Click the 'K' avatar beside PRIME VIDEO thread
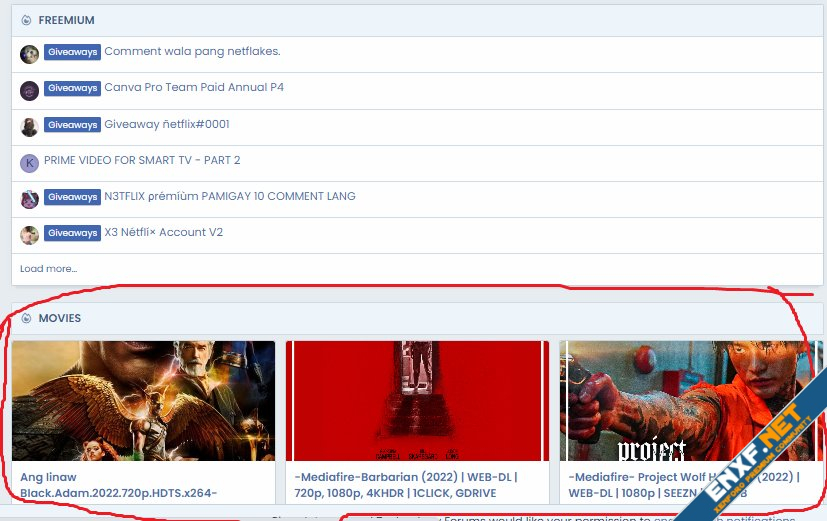The width and height of the screenshot is (827, 521). coord(30,162)
